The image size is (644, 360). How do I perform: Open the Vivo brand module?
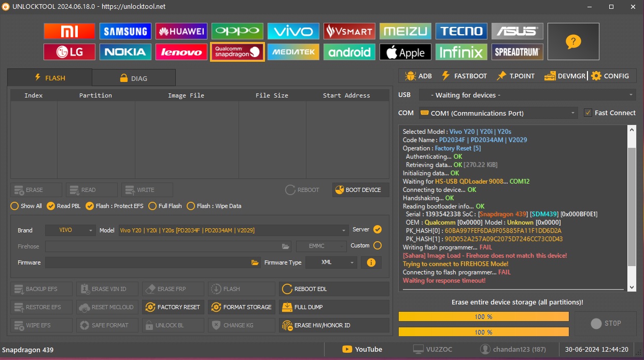point(293,31)
